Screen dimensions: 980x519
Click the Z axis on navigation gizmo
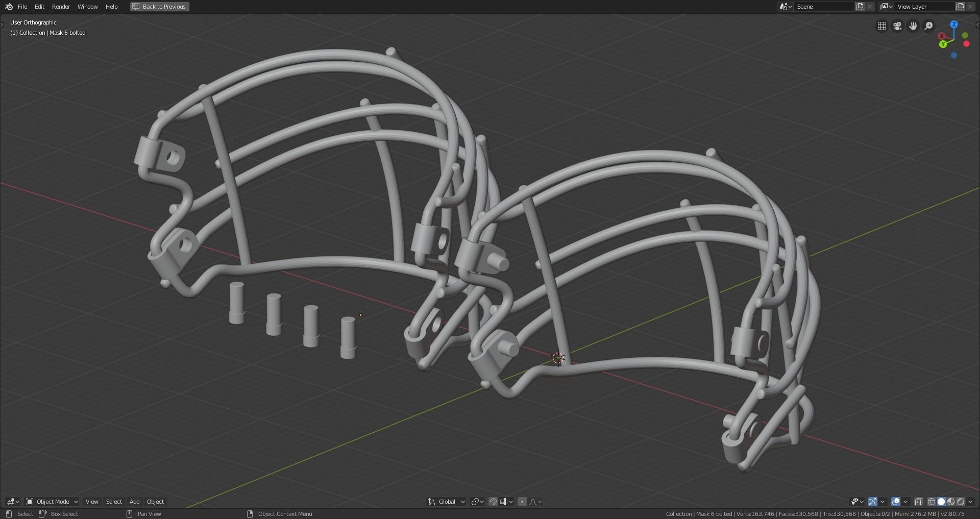tap(954, 24)
